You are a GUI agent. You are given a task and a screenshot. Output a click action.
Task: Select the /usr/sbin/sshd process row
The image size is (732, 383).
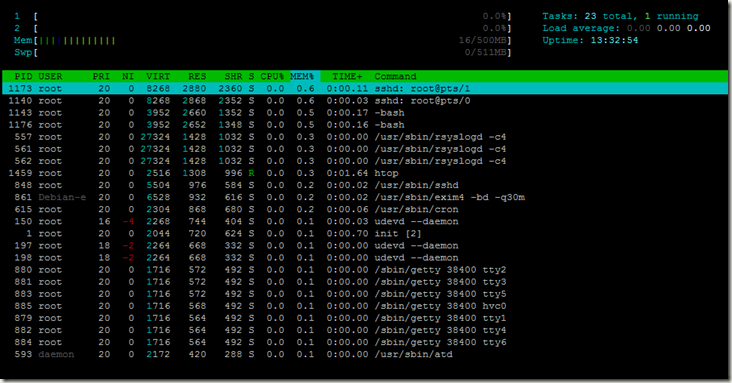click(365, 185)
